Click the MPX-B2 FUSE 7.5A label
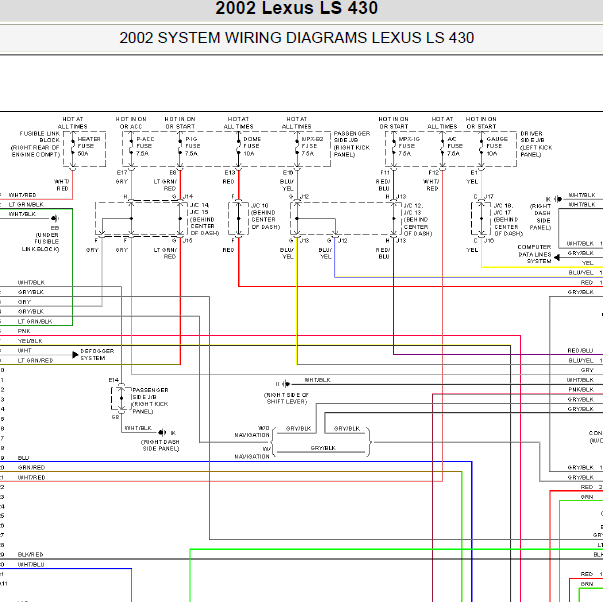Screen dimensions: 603x602 (x=312, y=146)
